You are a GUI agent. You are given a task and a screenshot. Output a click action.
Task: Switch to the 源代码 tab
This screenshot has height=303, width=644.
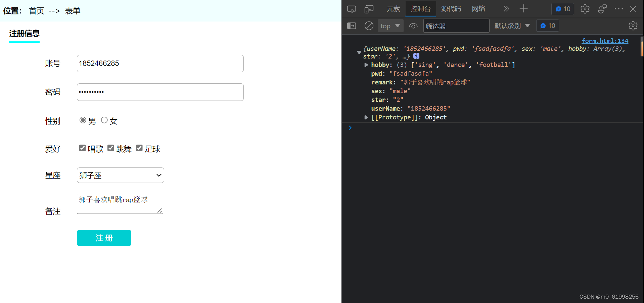[451, 9]
